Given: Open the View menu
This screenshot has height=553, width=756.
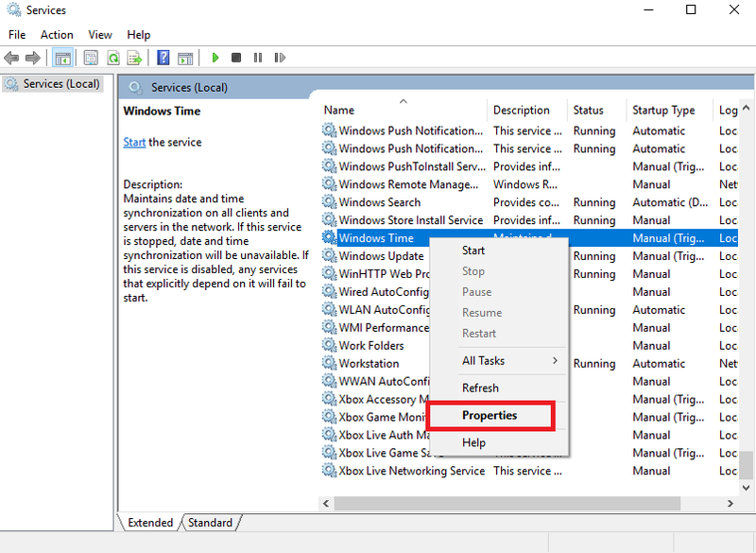Looking at the screenshot, I should click(x=100, y=35).
